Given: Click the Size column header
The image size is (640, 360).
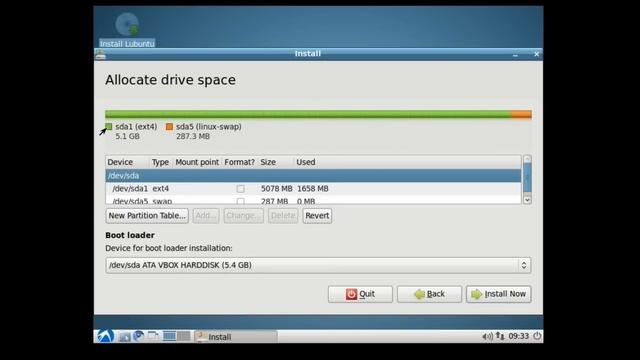Looking at the screenshot, I should (276, 162).
